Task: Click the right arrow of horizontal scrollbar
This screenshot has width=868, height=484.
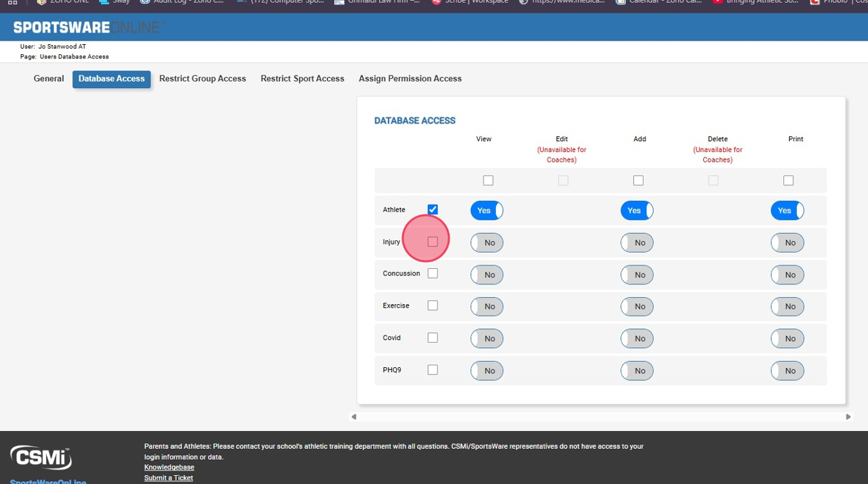Action: point(848,417)
